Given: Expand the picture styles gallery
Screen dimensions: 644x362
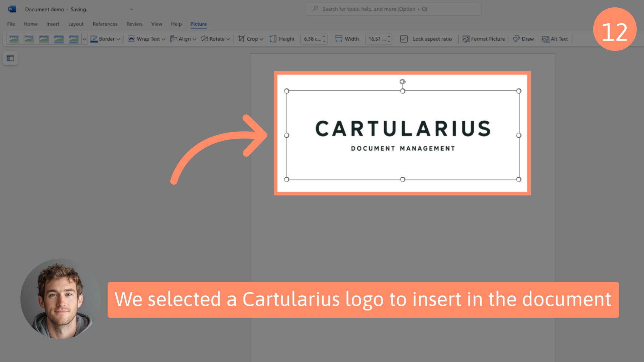Looking at the screenshot, I should (x=84, y=39).
